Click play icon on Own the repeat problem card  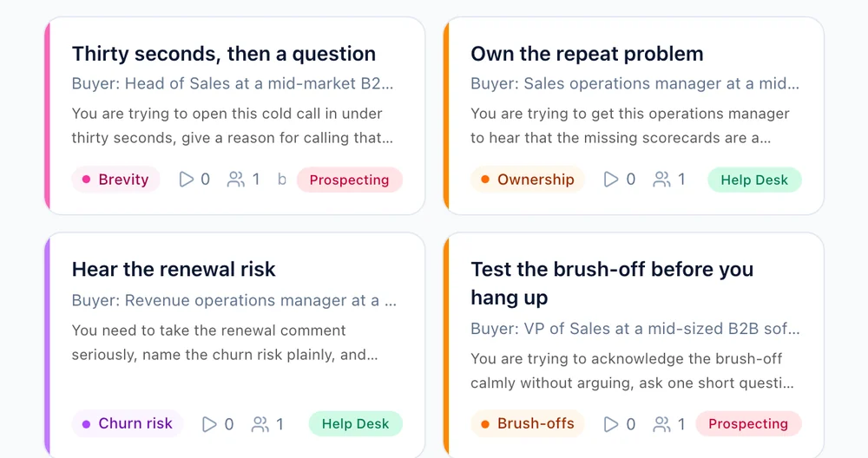pyautogui.click(x=610, y=180)
